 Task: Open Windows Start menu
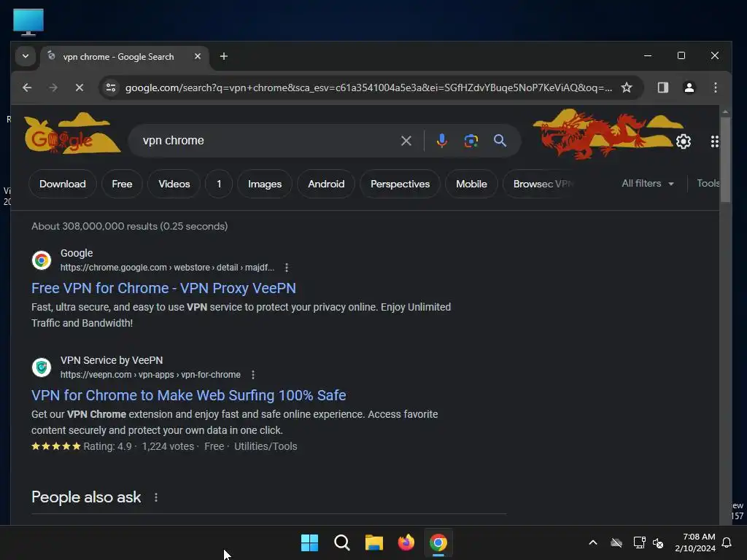point(309,542)
